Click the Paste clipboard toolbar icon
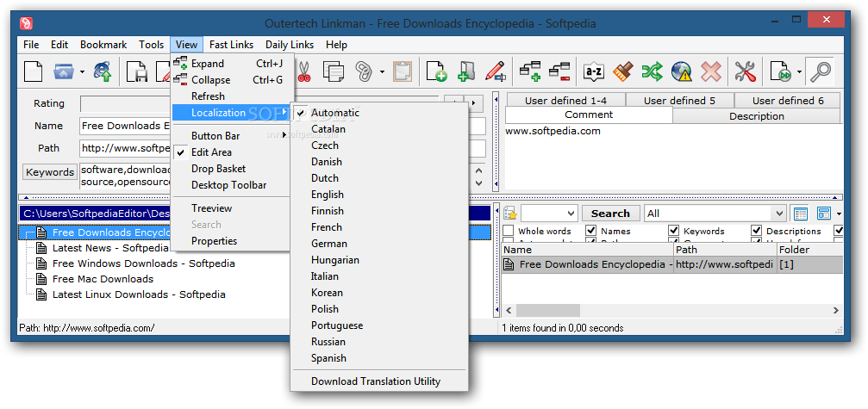This screenshot has height=409, width=868. click(403, 71)
